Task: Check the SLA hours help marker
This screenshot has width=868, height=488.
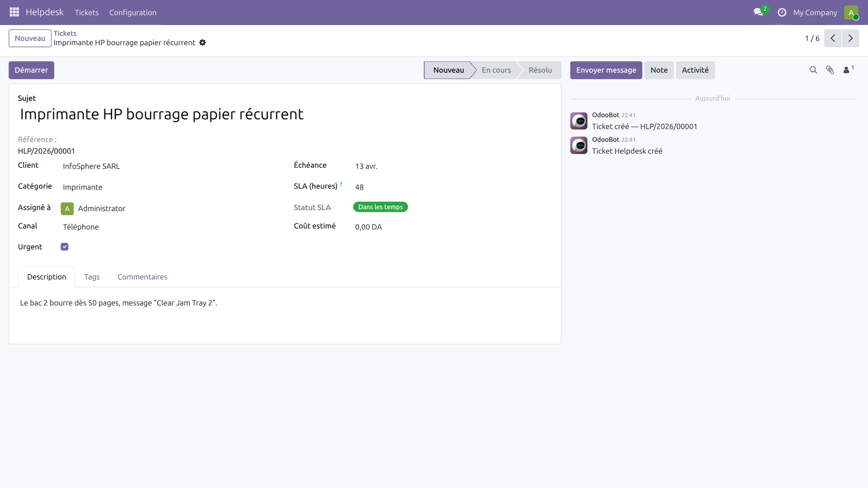Action: 341,183
